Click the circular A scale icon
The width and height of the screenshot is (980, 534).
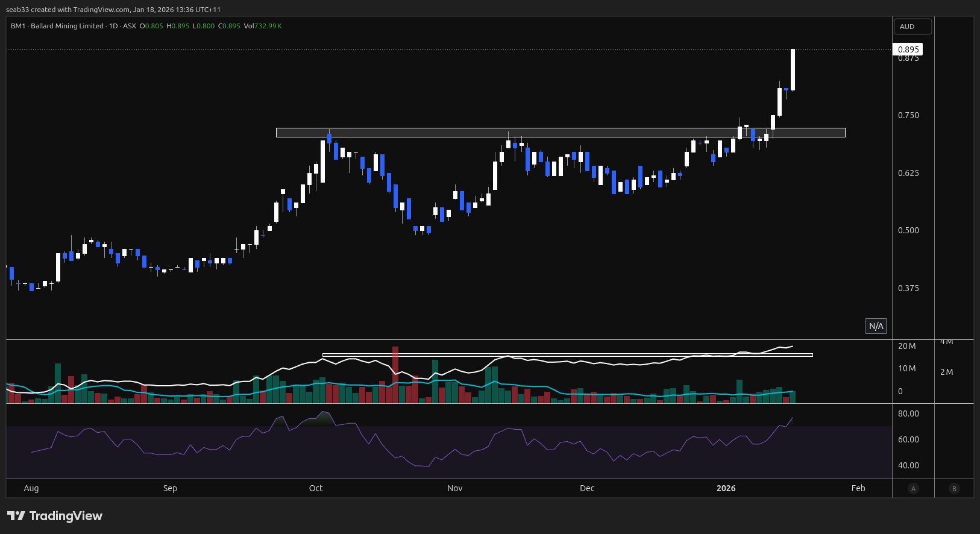(913, 489)
